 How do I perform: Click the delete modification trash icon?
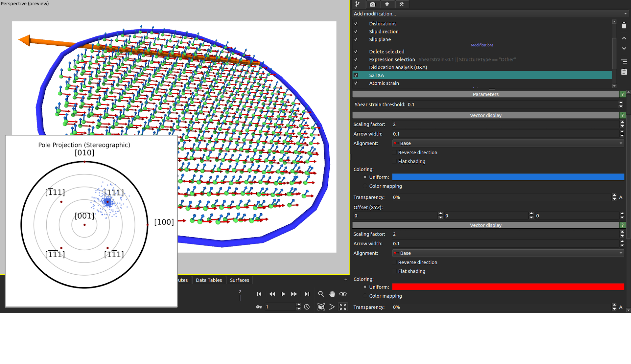point(624,26)
